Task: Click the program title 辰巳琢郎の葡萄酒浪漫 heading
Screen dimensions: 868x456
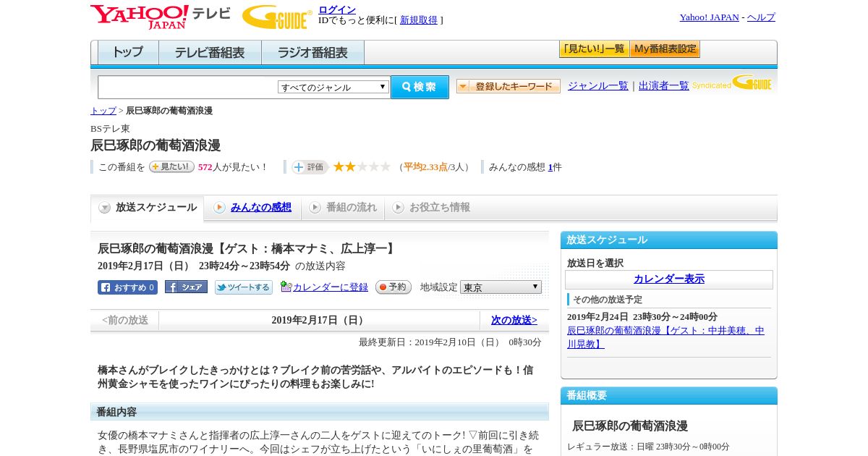Action: pyautogui.click(x=156, y=145)
